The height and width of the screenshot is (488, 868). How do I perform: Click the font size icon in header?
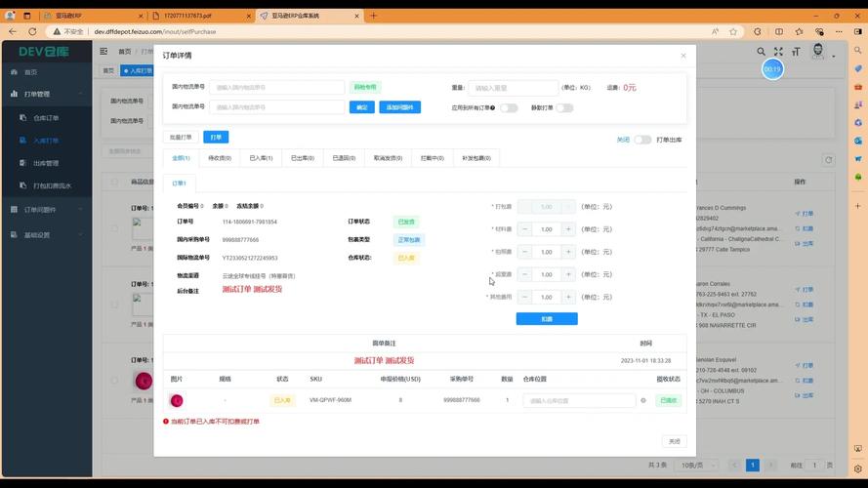[x=796, y=52]
